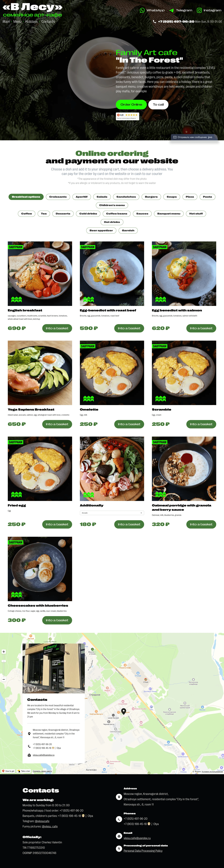Click the How to get map button
This screenshot has height=868, width=224.
8,771
